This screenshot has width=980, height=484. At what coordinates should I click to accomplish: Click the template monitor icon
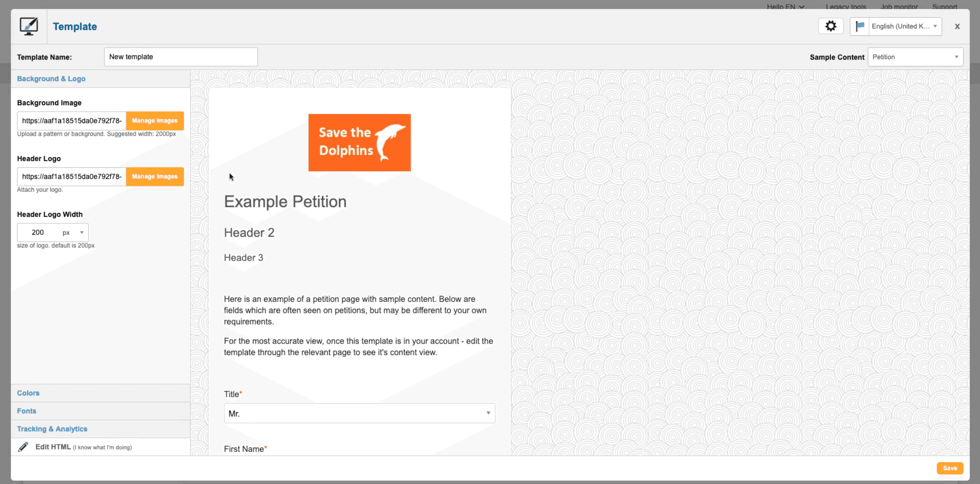click(x=29, y=26)
